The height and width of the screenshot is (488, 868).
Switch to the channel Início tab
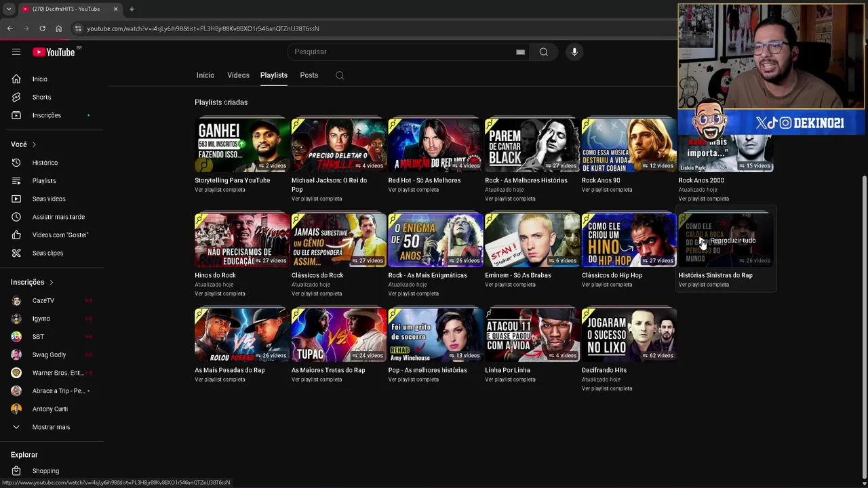click(x=205, y=75)
